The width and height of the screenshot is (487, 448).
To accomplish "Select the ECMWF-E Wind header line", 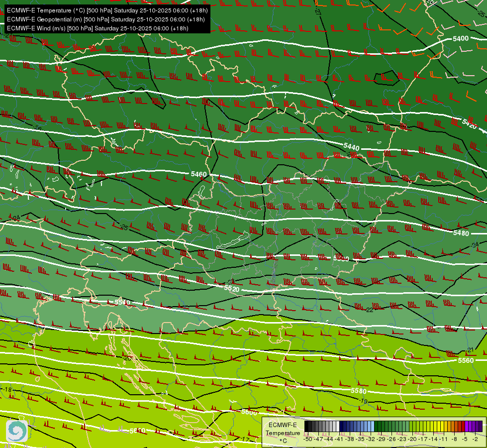I will (x=97, y=28).
